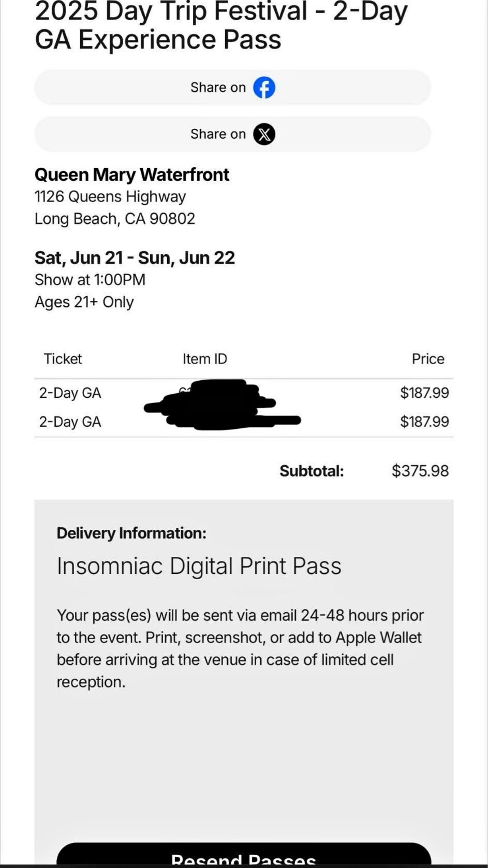Viewport: 488px width, 868px height.
Task: Select the second 2-Day GA ticket row
Action: [x=244, y=422]
